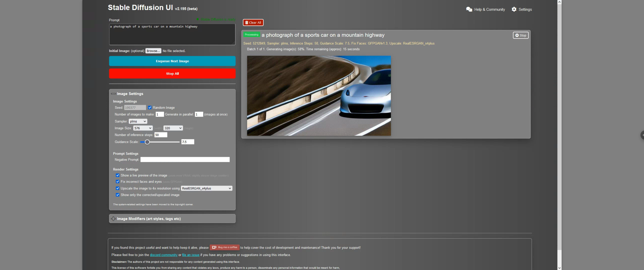This screenshot has height=270, width=644.
Task: Expand Image Modifiers section
Action: pos(113,219)
